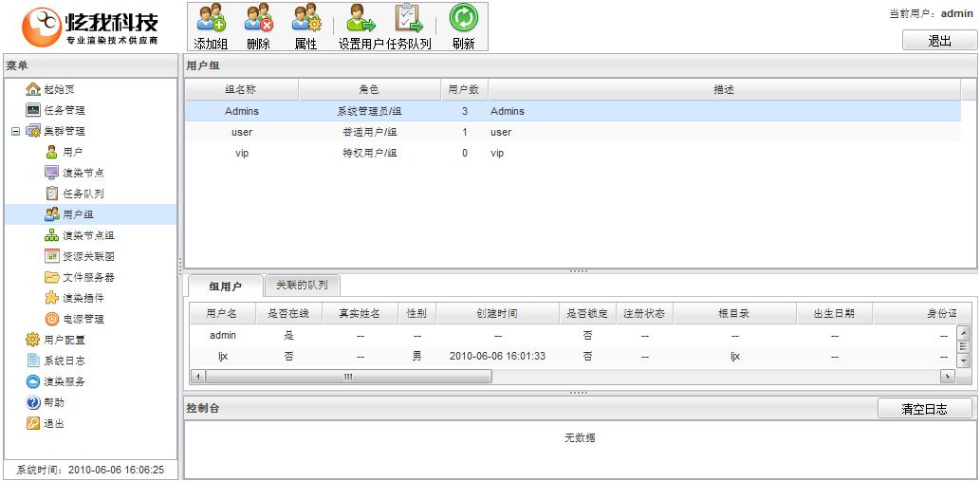Click the 删除 (delete group) toolbar icon
The image size is (980, 481).
pos(258,18)
